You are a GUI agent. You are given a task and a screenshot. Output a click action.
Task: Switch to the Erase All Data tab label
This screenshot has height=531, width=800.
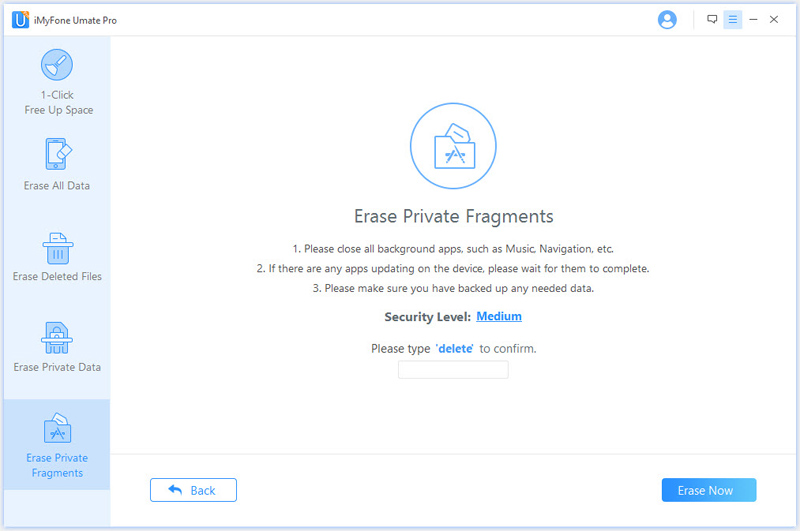tap(57, 186)
